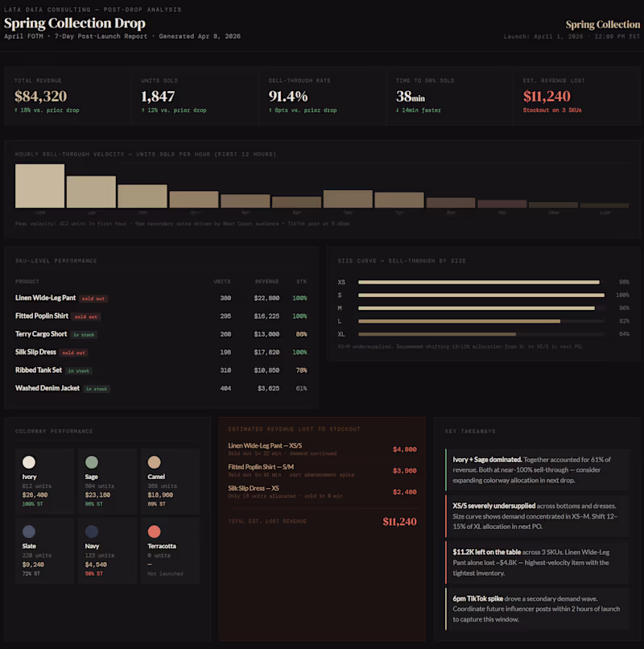Image resolution: width=644 pixels, height=649 pixels.
Task: Open the "Ivory + Sage dominated" takeaway
Action: (x=537, y=469)
